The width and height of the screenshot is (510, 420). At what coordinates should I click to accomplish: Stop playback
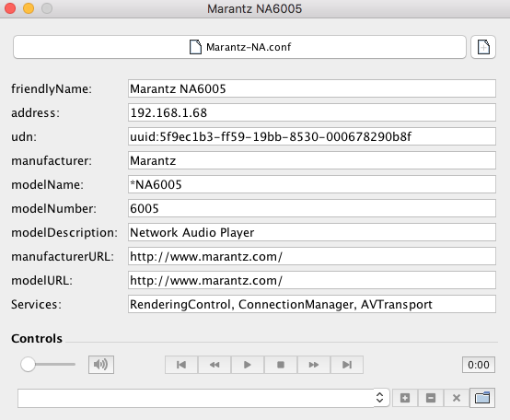tap(281, 365)
